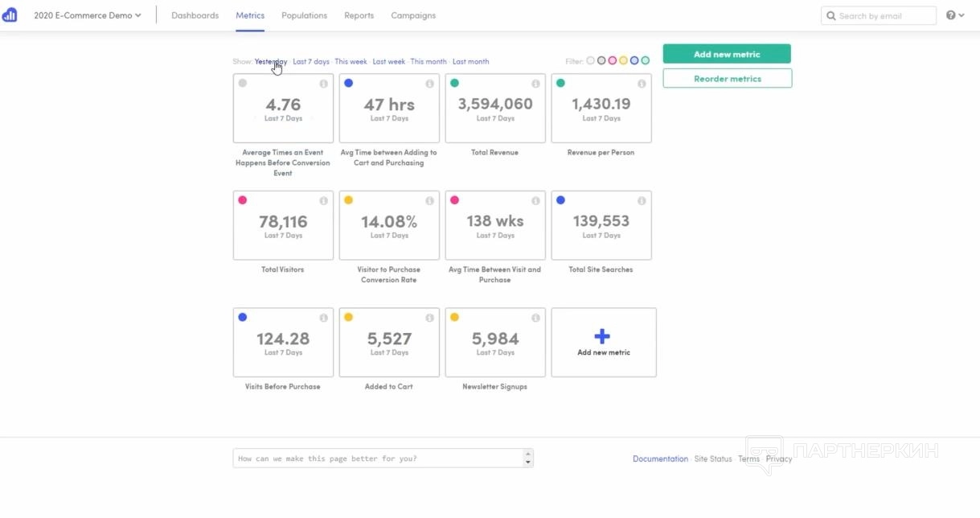
Task: Focus the Search by email field
Action: (x=884, y=16)
